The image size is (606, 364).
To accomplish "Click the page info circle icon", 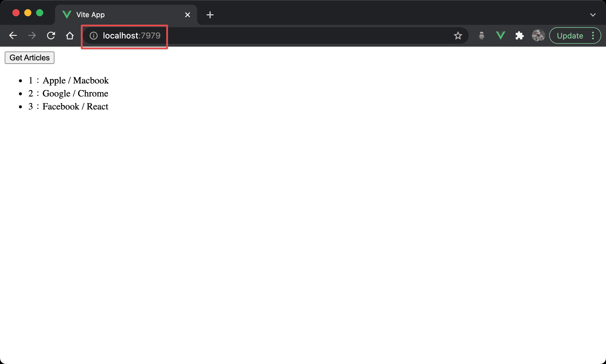I will coord(93,36).
